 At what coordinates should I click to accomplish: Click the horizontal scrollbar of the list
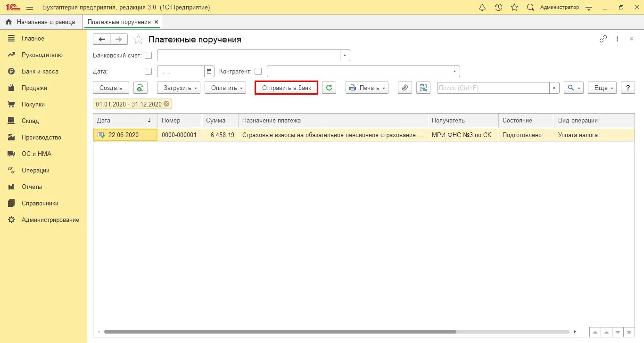tap(280, 332)
